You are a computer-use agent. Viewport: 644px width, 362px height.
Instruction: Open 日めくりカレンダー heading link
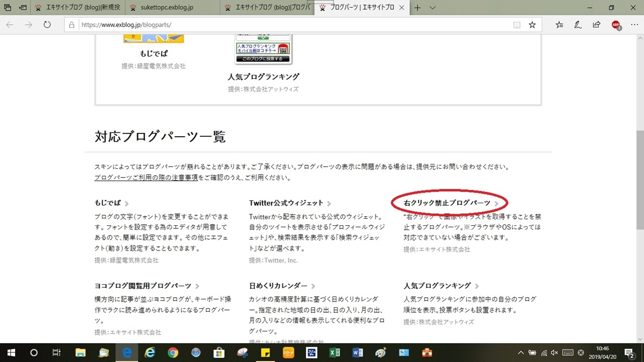[279, 286]
